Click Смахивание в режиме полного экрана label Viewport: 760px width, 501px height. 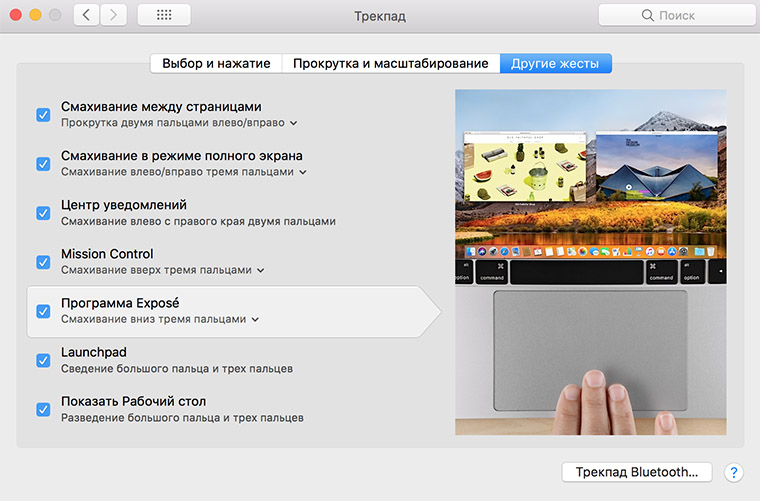click(181, 156)
